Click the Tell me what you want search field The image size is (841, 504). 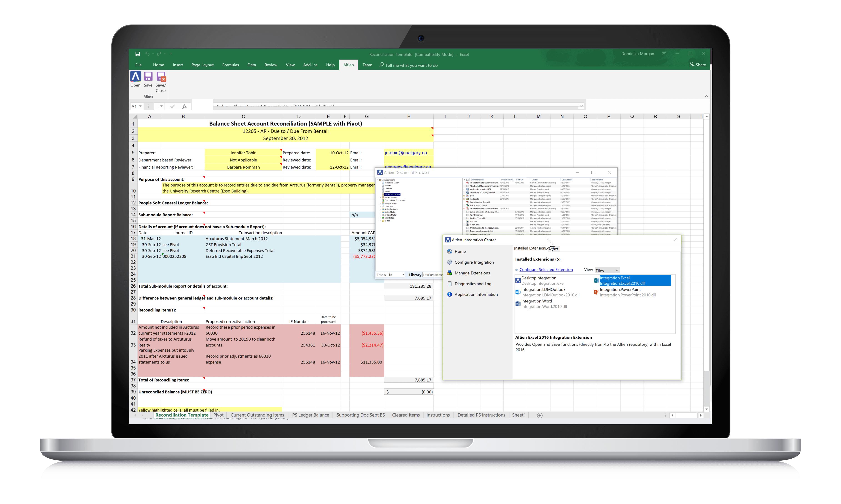click(411, 65)
